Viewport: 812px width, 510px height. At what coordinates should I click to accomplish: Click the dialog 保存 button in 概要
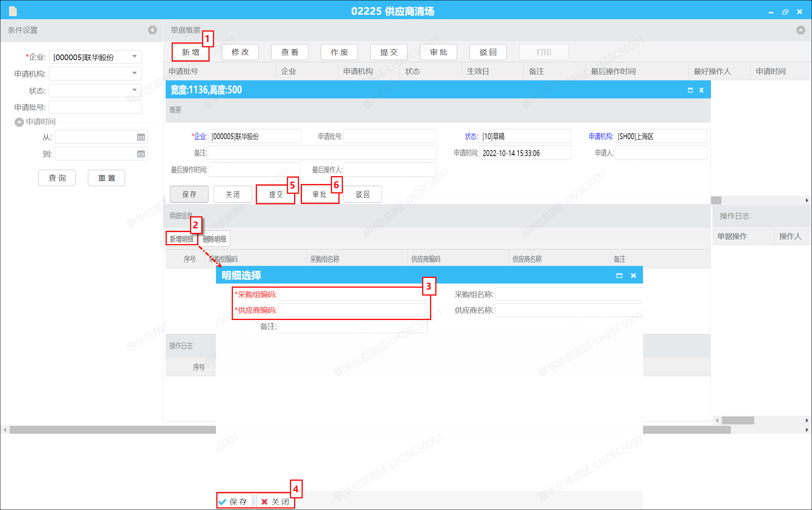[x=189, y=194]
